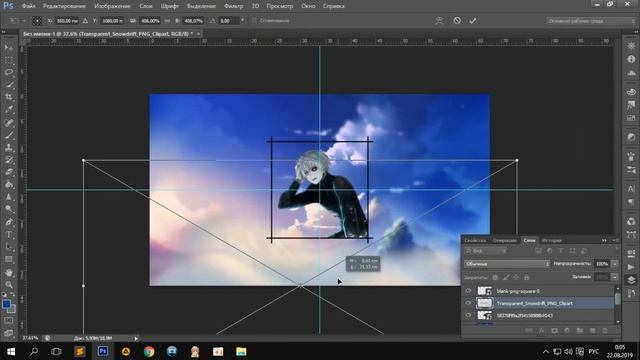Viewport: 640px width, 360px height.
Task: Commit the transform with the checkmark
Action: pyautogui.click(x=473, y=20)
